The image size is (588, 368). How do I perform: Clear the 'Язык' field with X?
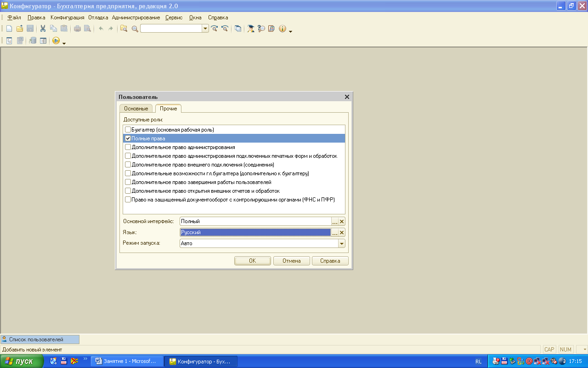(x=342, y=232)
